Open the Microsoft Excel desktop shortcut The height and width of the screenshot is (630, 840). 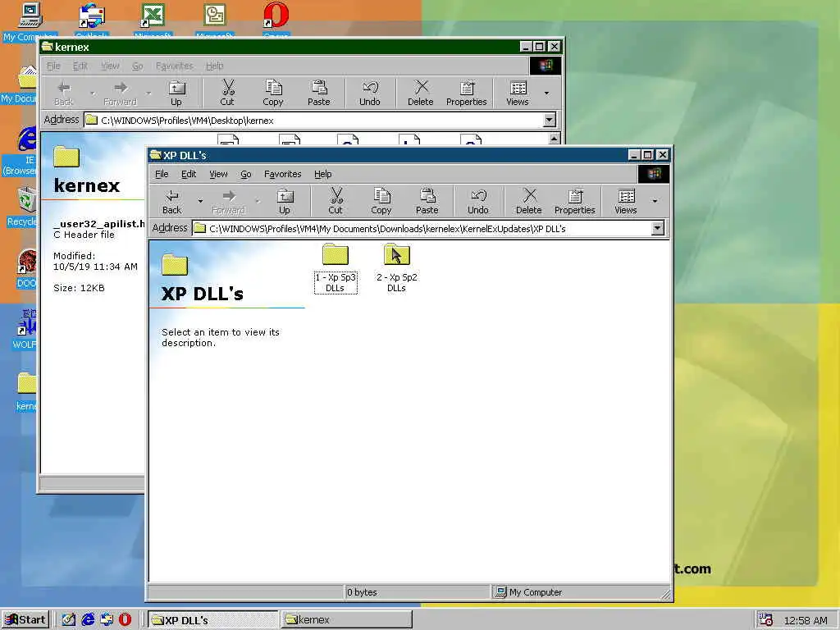[153, 20]
